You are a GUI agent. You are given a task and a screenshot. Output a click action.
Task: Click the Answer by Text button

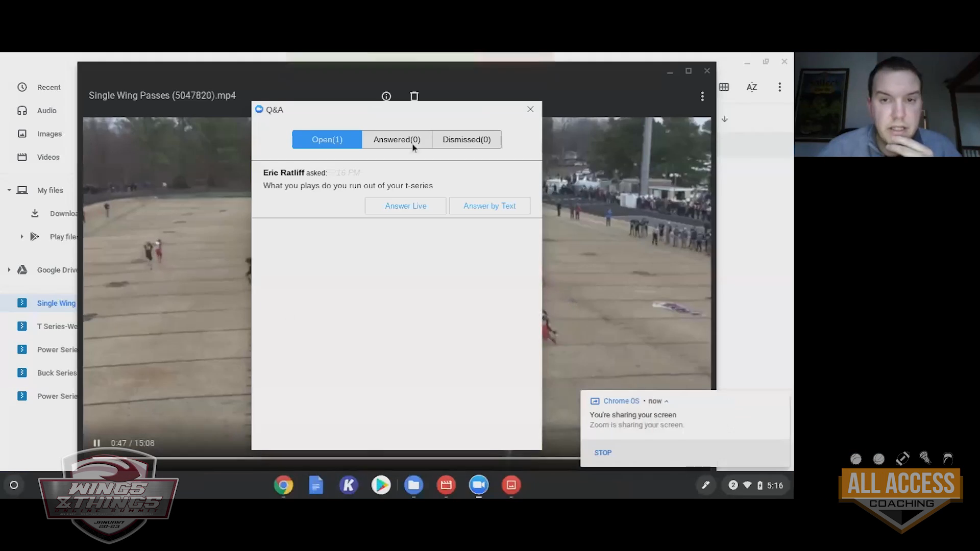[489, 206]
